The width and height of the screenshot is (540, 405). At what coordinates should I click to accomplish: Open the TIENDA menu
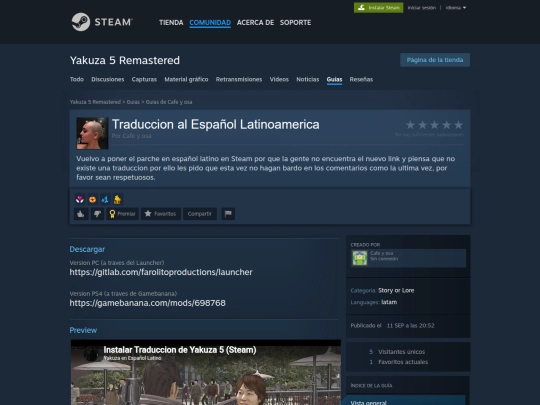[x=171, y=22]
